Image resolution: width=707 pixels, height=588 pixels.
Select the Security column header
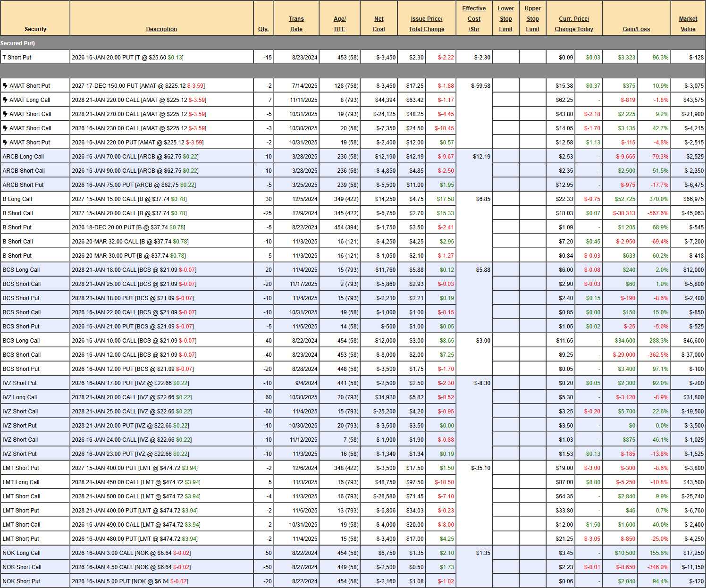[35, 29]
